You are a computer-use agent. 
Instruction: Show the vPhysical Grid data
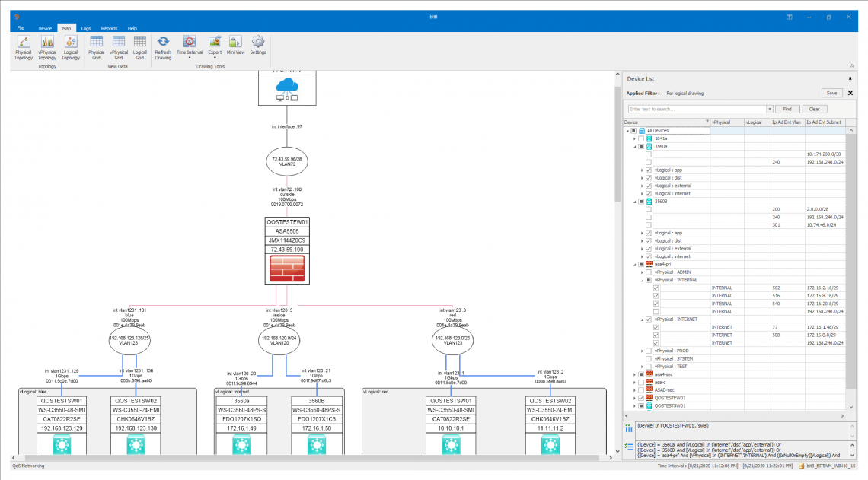[119, 48]
